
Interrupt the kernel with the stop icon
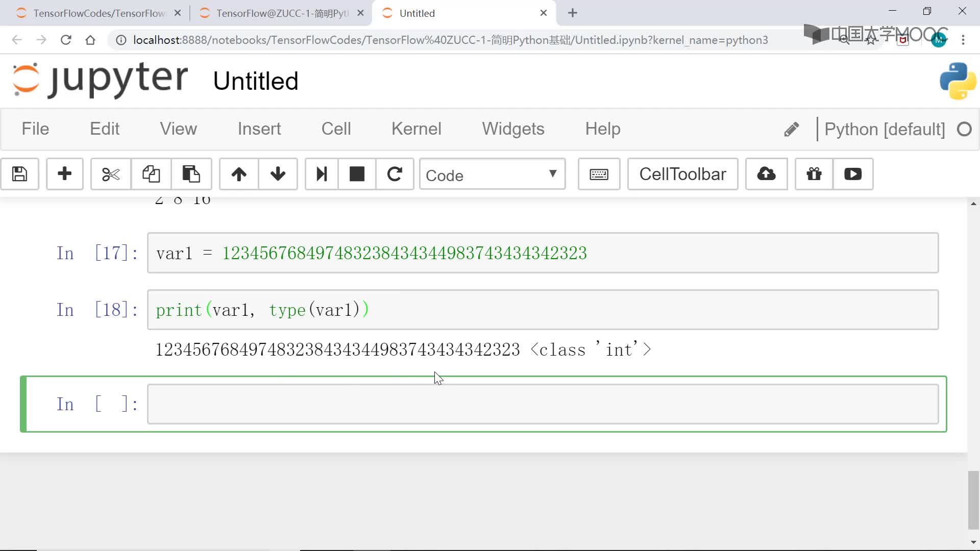click(x=357, y=174)
